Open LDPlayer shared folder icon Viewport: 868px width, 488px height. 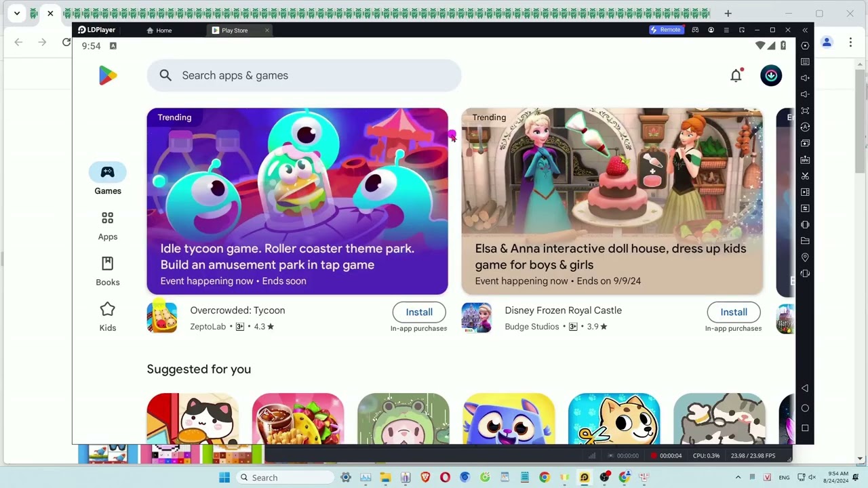pos(805,241)
